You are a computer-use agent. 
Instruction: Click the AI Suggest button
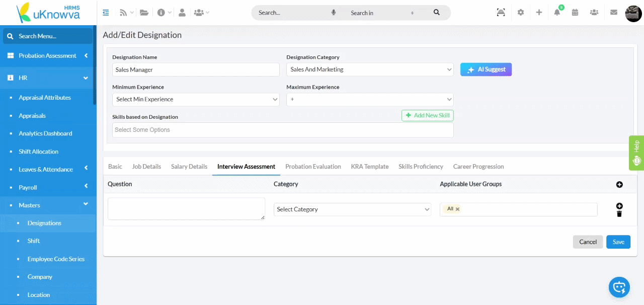486,69
